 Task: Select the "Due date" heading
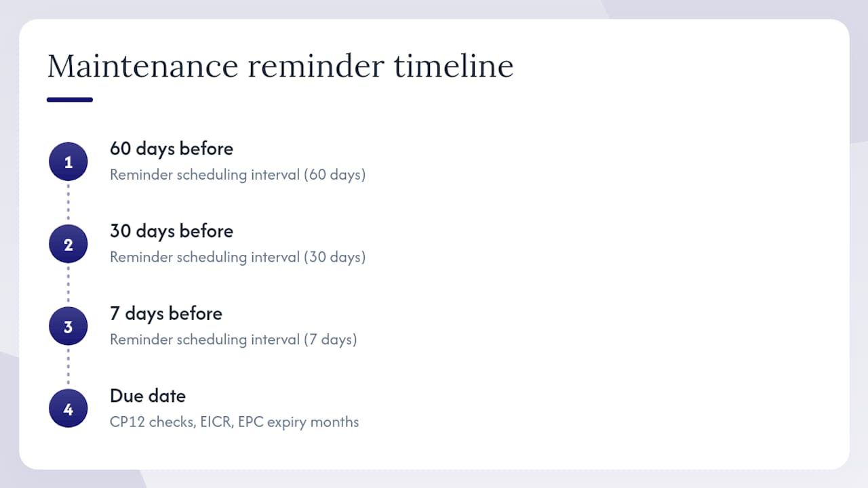148,396
